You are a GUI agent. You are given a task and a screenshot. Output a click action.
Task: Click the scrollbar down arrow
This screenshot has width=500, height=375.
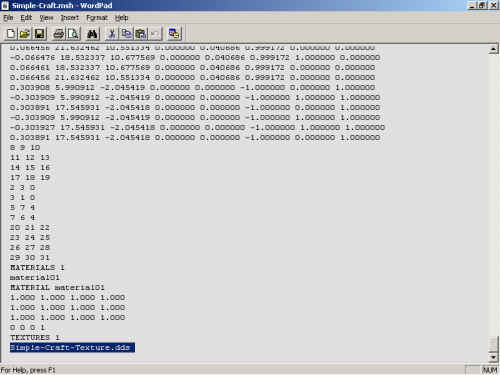493,357
